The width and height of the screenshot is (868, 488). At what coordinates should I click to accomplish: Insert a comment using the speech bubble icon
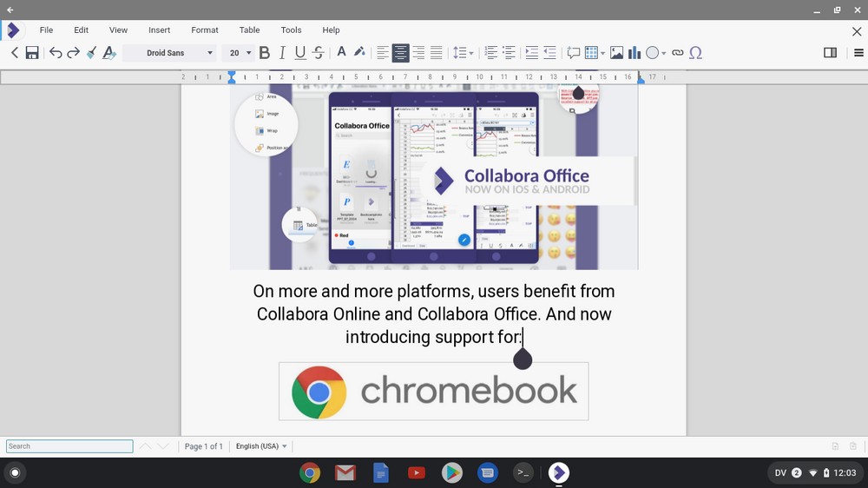(574, 53)
